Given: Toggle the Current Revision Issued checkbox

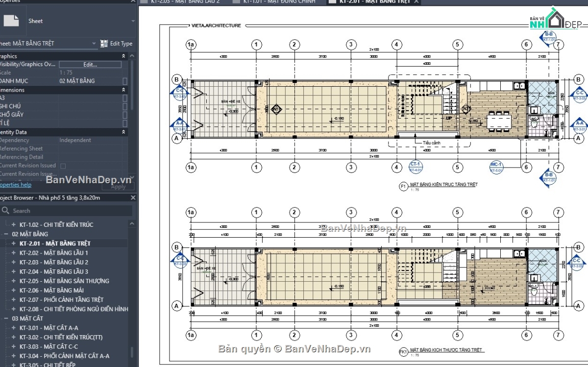Looking at the screenshot, I should click(63, 166).
